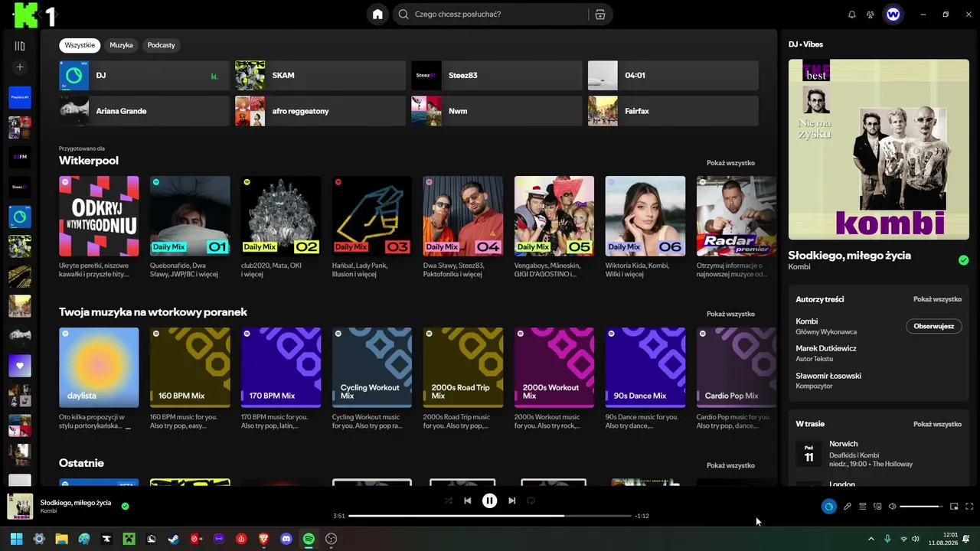The image size is (980, 551).
Task: Click the Obserwujesz button for Kombi
Action: (933, 326)
